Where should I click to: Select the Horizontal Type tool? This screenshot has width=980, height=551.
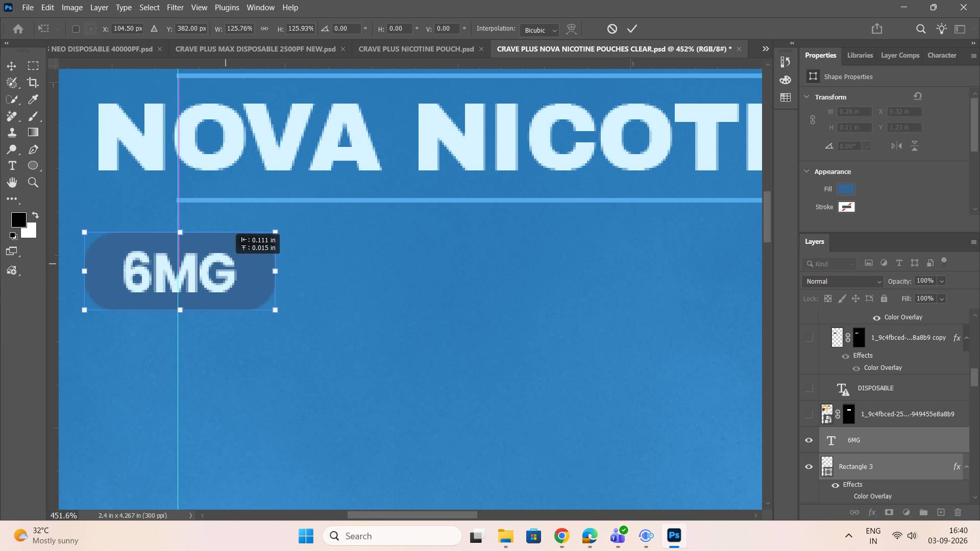pyautogui.click(x=12, y=166)
